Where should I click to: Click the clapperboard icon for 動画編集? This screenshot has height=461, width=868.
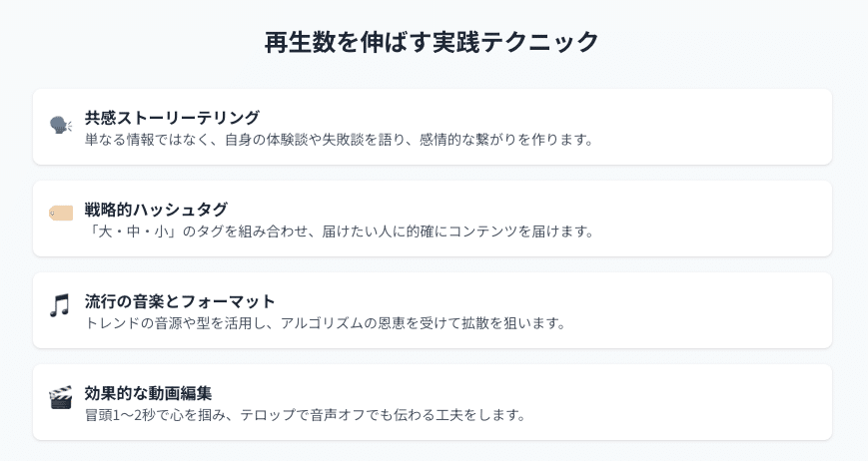tap(60, 397)
